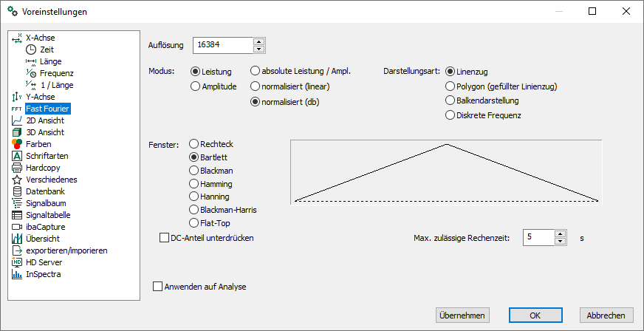This screenshot has width=644, height=331.
Task: Click the Übernehmen button
Action: pos(462,315)
